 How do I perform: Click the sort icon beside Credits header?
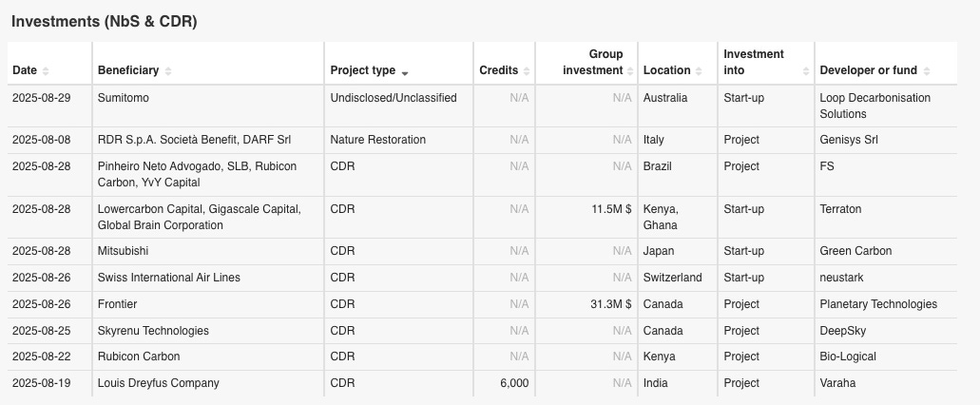tap(526, 71)
